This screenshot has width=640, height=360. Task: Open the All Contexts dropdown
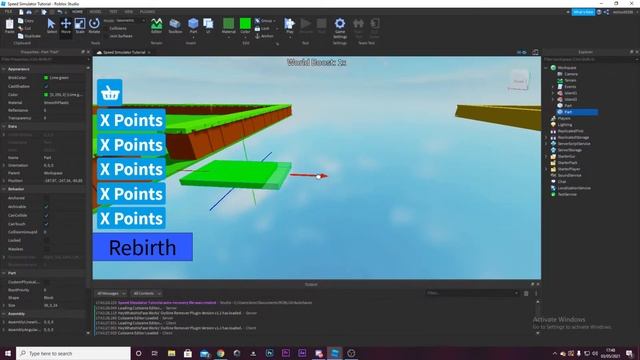[x=147, y=293]
